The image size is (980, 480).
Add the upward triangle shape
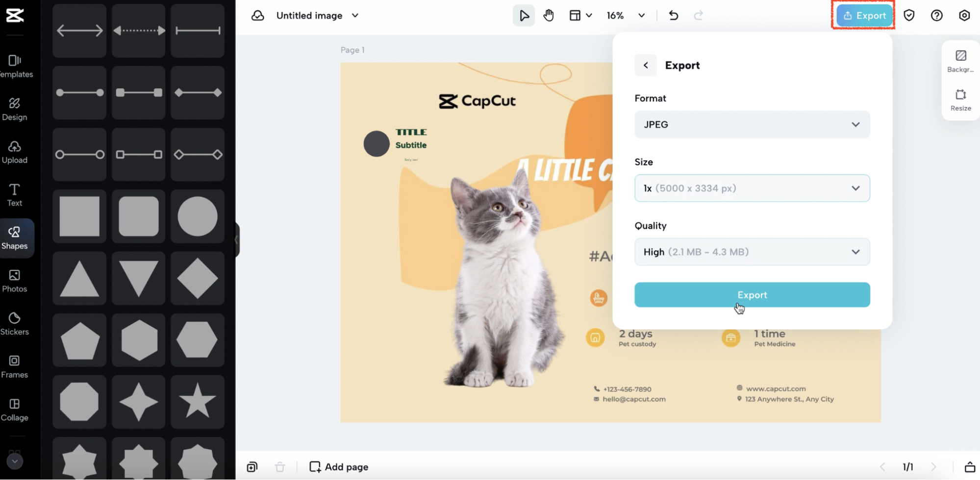coord(79,278)
